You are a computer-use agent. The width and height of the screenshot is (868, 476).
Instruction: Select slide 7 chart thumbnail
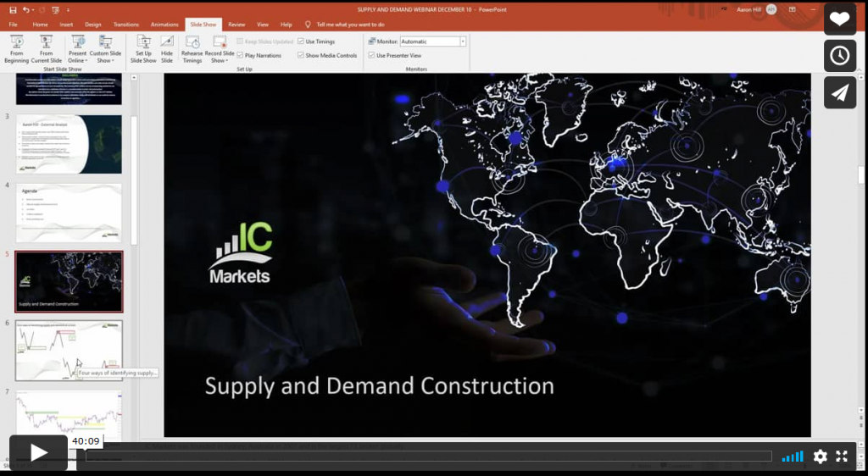[69, 416]
